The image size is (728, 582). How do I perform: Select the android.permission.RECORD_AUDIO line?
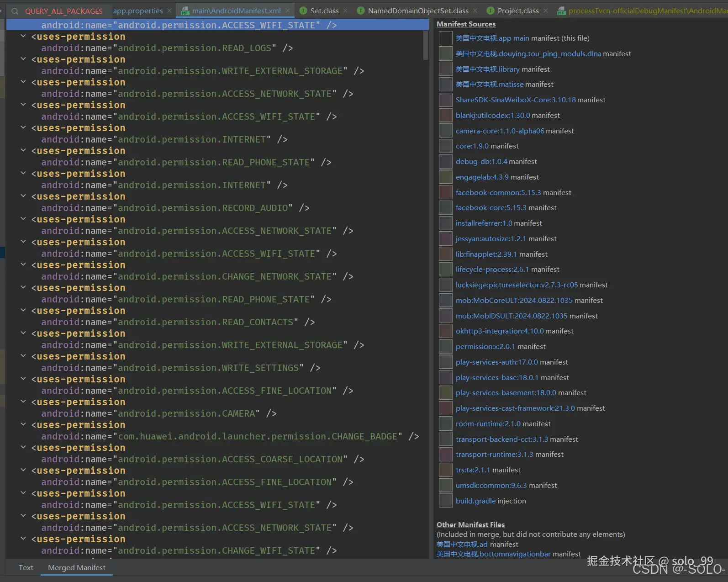pyautogui.click(x=175, y=208)
